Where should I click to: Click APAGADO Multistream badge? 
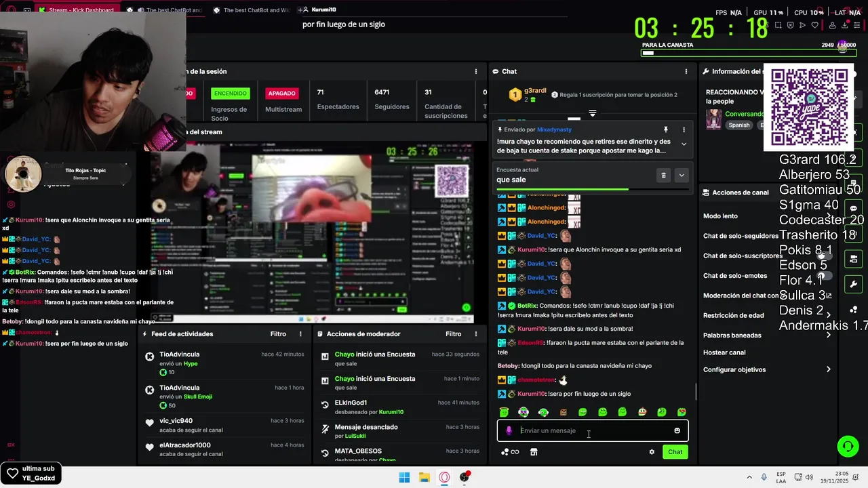tap(281, 94)
